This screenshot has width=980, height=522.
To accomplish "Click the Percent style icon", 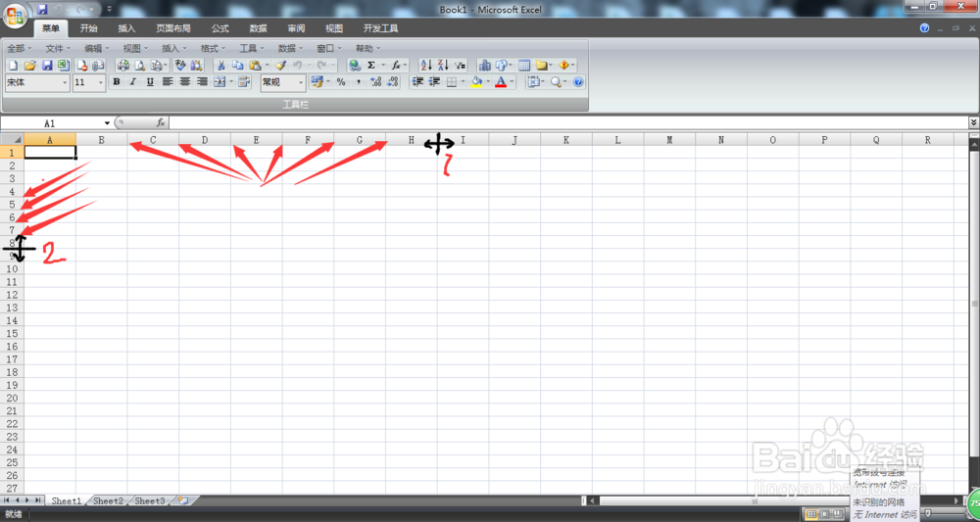I will coord(341,82).
